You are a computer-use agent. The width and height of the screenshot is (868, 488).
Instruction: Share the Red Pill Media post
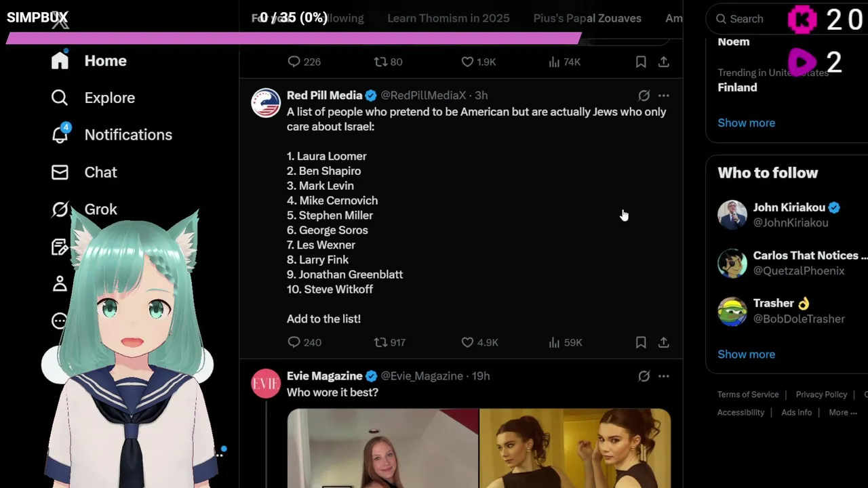point(664,342)
